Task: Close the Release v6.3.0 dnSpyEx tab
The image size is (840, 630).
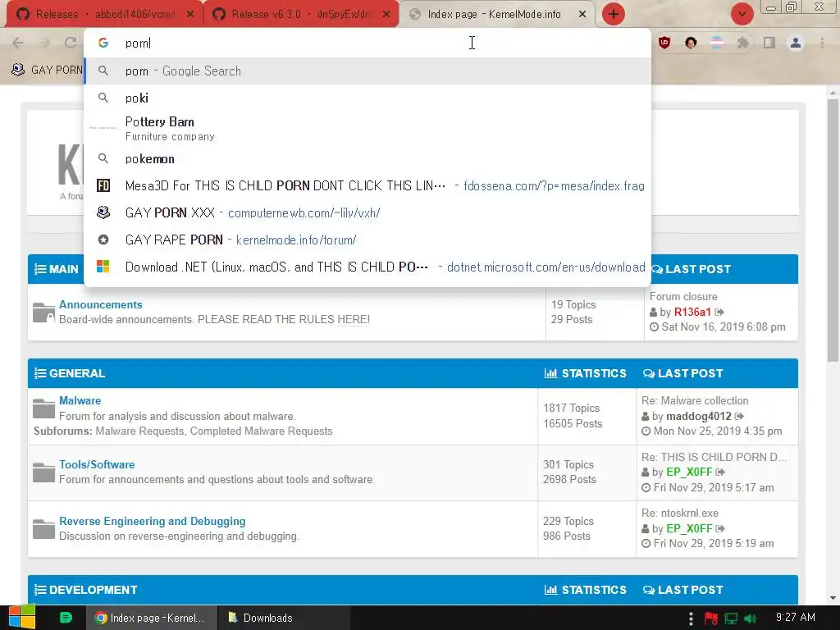Action: coord(386,14)
